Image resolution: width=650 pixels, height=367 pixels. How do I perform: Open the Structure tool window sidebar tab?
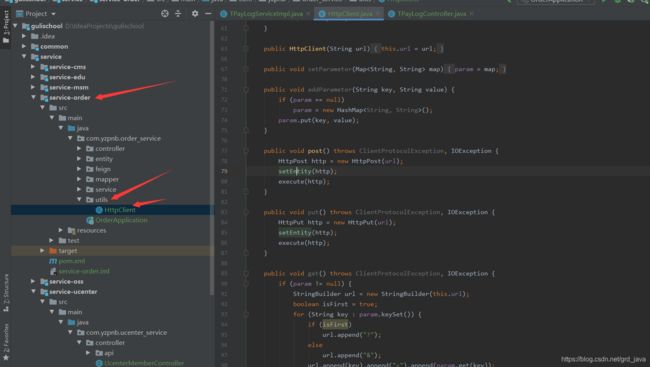click(6, 292)
